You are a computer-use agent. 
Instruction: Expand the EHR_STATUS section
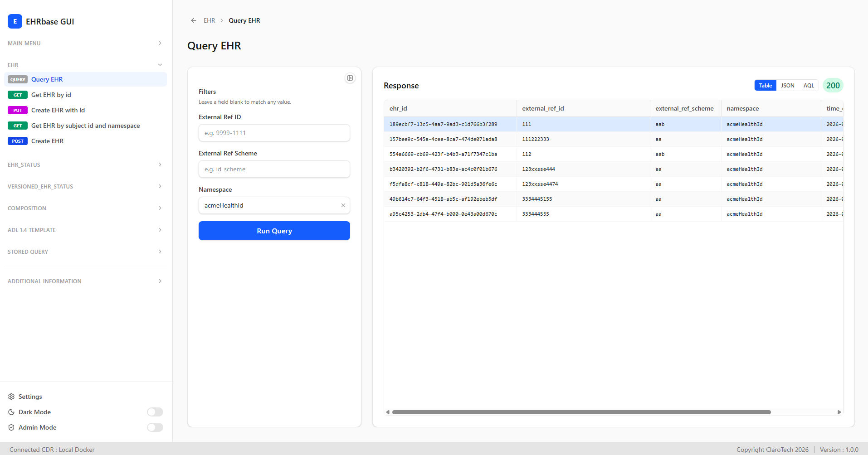[85, 165]
